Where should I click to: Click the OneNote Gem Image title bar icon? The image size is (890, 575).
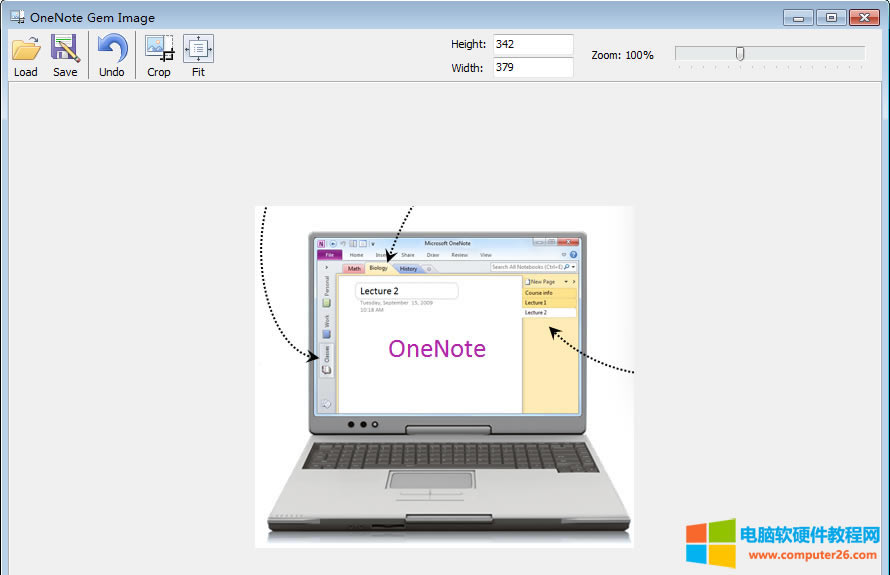click(17, 17)
